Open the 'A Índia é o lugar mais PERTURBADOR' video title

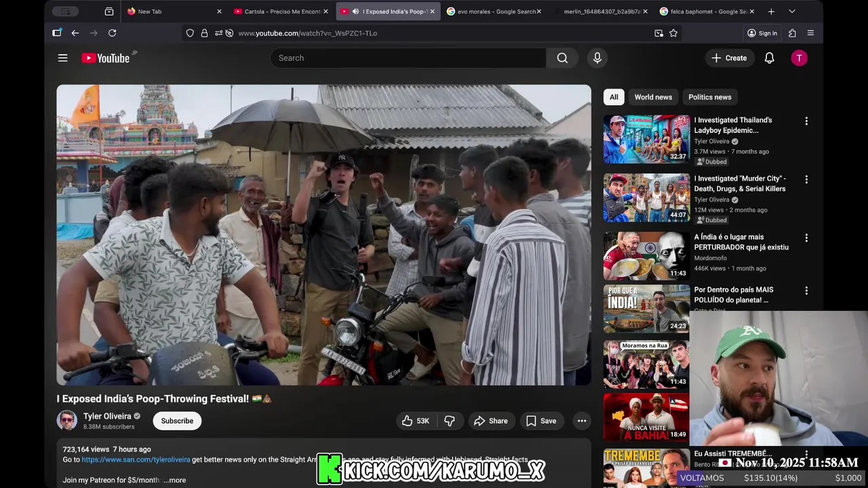pos(741,242)
